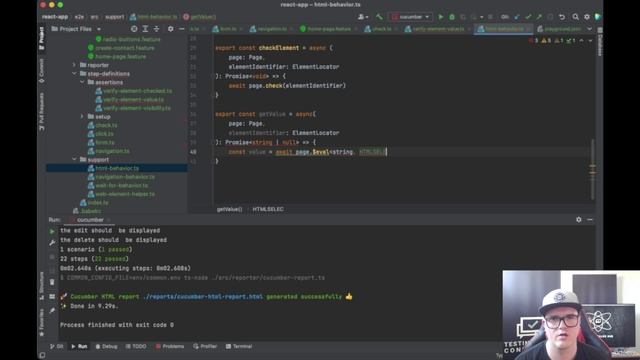
Task: Select html-behavior.ts in project tree
Action: (117, 168)
